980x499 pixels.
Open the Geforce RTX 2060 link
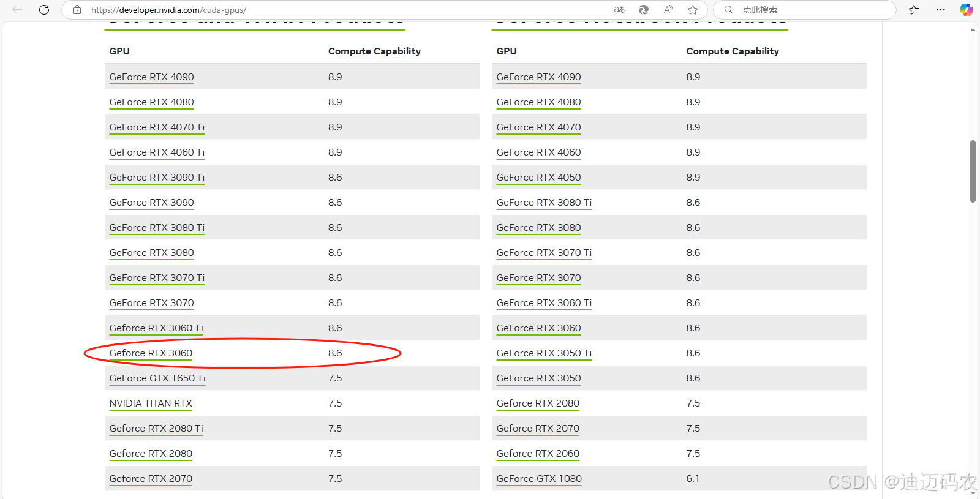538,454
